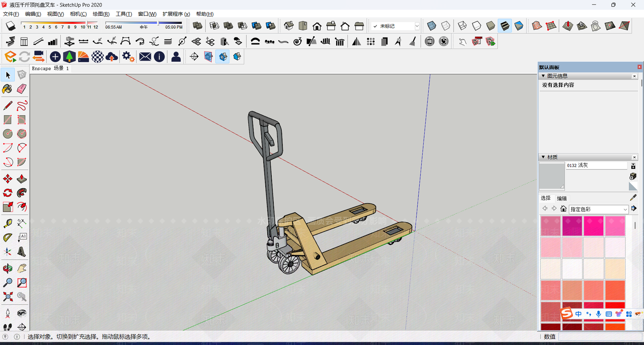Toggle shadows display on or off

[x=10, y=26]
